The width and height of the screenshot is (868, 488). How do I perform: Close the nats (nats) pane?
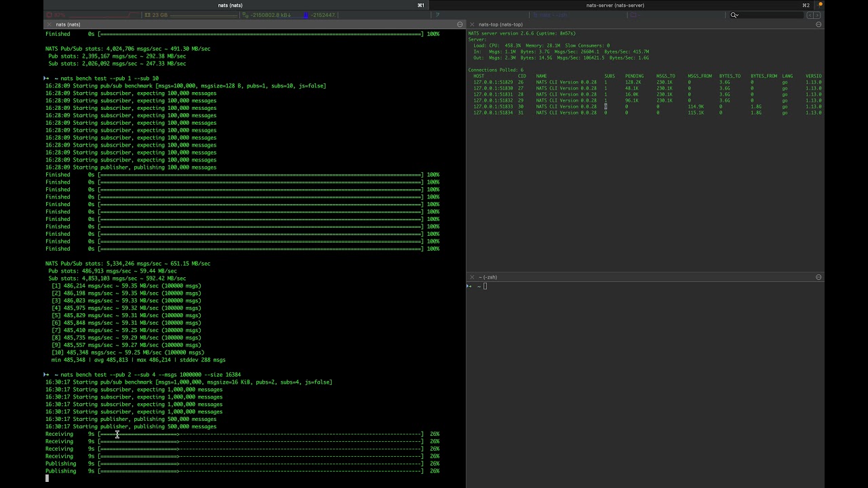click(x=50, y=24)
